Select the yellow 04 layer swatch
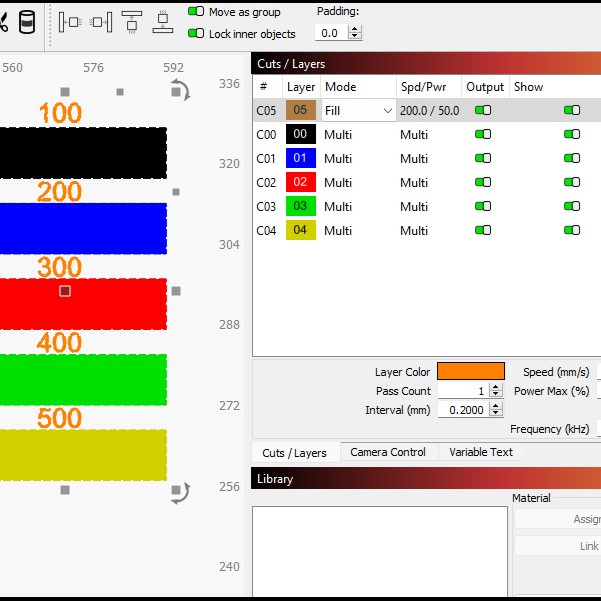Screen dimensions: 601x601 [x=301, y=230]
